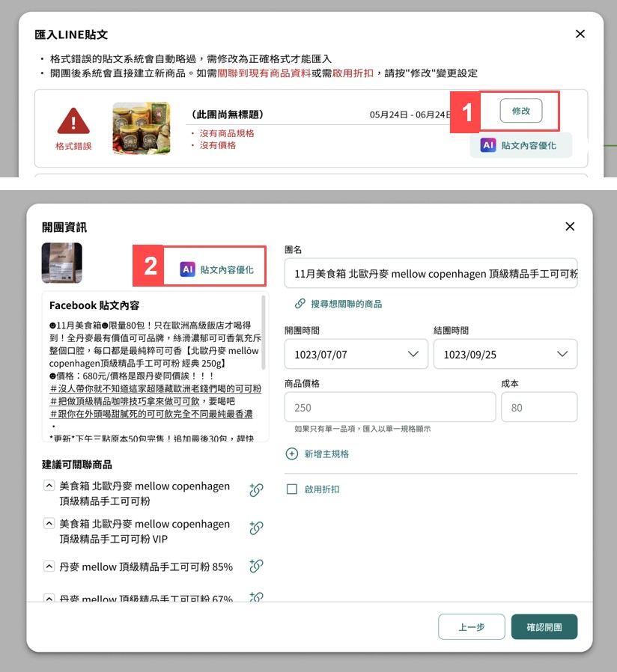The width and height of the screenshot is (617, 672).
Task: Close the 開團資訊 dialog
Action: pyautogui.click(x=570, y=226)
